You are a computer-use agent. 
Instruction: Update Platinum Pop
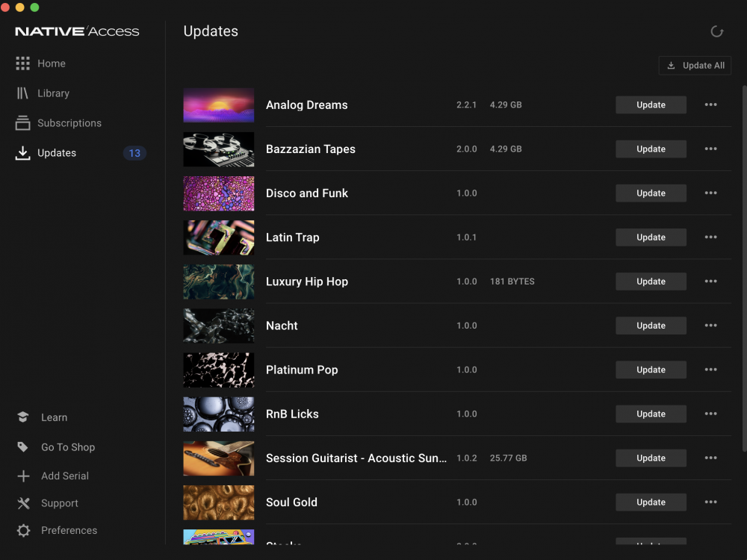pyautogui.click(x=651, y=370)
